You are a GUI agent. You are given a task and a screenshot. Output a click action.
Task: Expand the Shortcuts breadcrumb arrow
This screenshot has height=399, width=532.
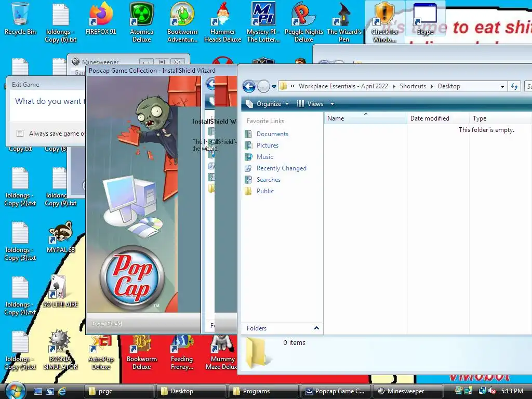tap(432, 86)
